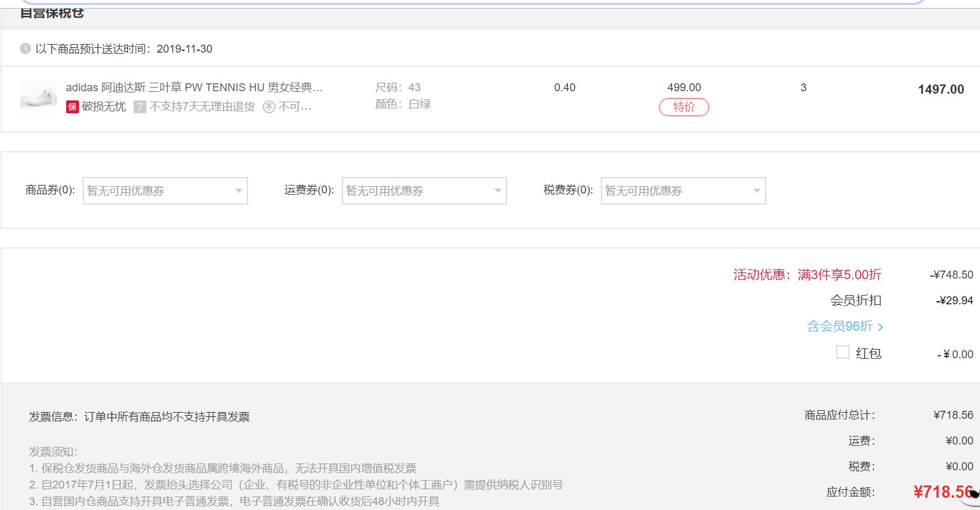Click the quantity value 3
Image resolution: width=980 pixels, height=510 pixels.
tap(804, 88)
